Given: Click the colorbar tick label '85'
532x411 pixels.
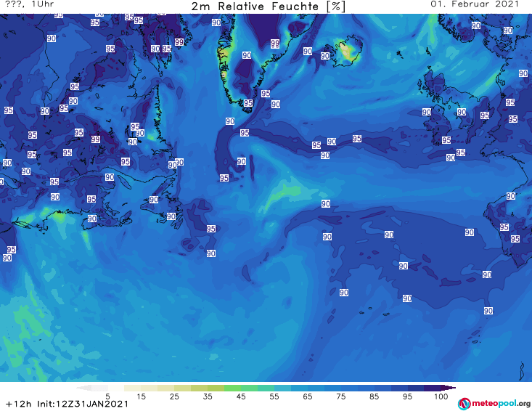Looking at the screenshot, I should (x=374, y=396).
